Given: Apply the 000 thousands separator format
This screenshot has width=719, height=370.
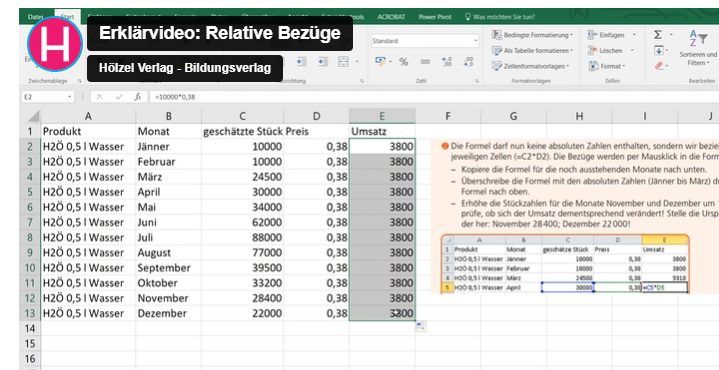Looking at the screenshot, I should pos(425,62).
